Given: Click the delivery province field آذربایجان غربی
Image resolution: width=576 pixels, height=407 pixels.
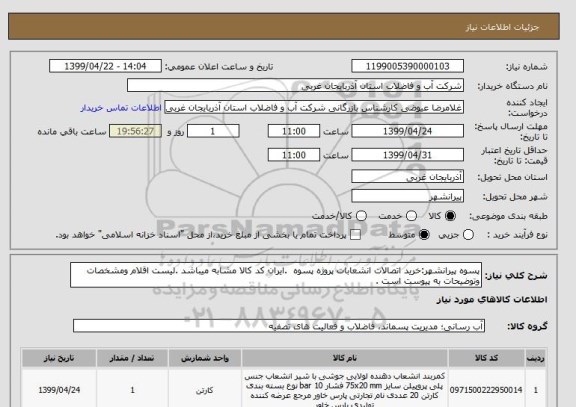Looking at the screenshot, I should pyautogui.click(x=407, y=177).
